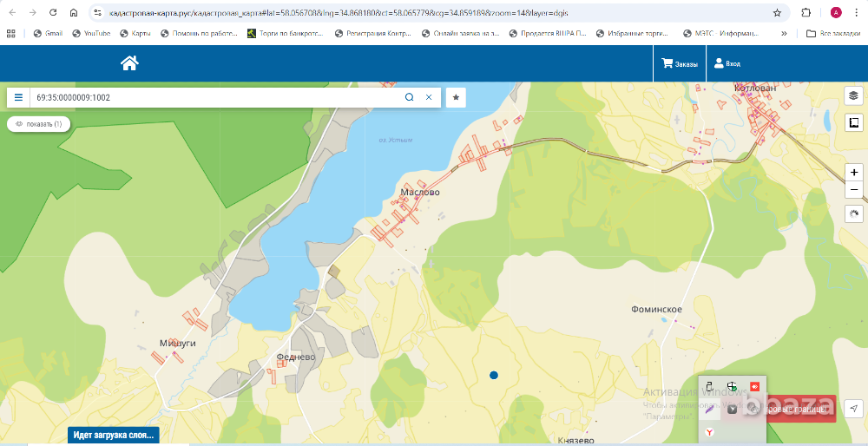868x446 pixels.
Task: Click the magnifier search icon
Action: click(x=409, y=97)
